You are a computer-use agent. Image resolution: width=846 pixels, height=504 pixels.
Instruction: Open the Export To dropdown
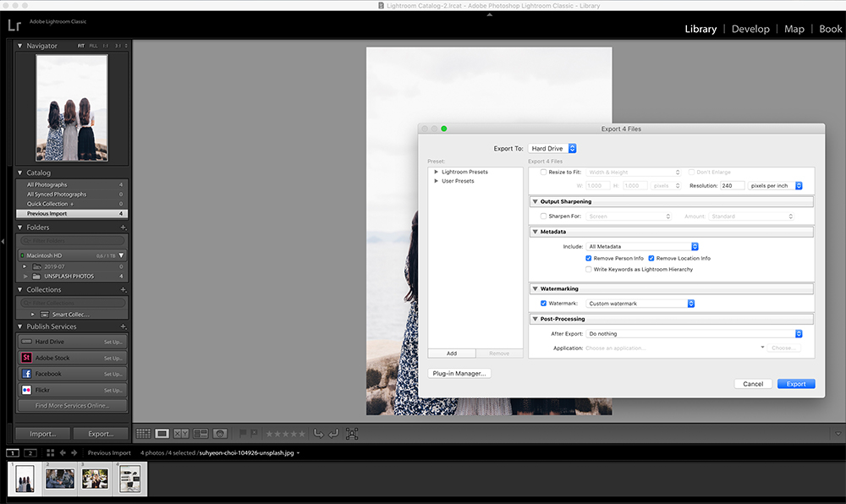(x=552, y=147)
